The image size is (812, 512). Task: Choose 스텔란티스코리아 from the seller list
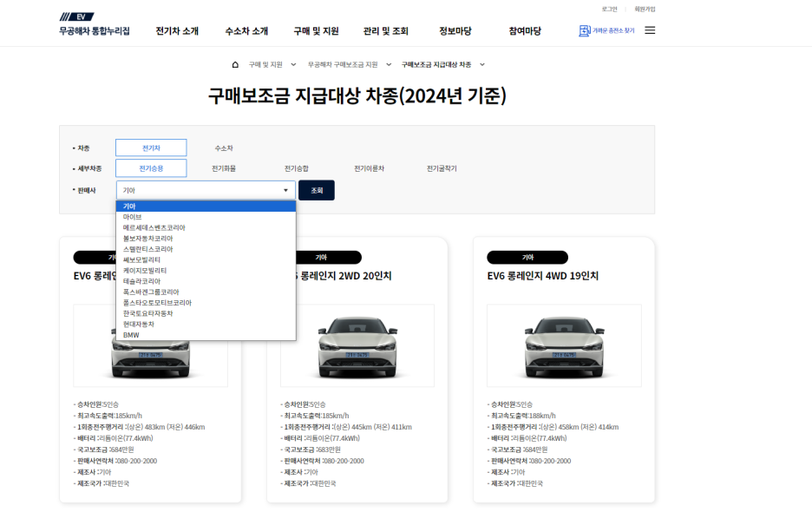click(206, 249)
